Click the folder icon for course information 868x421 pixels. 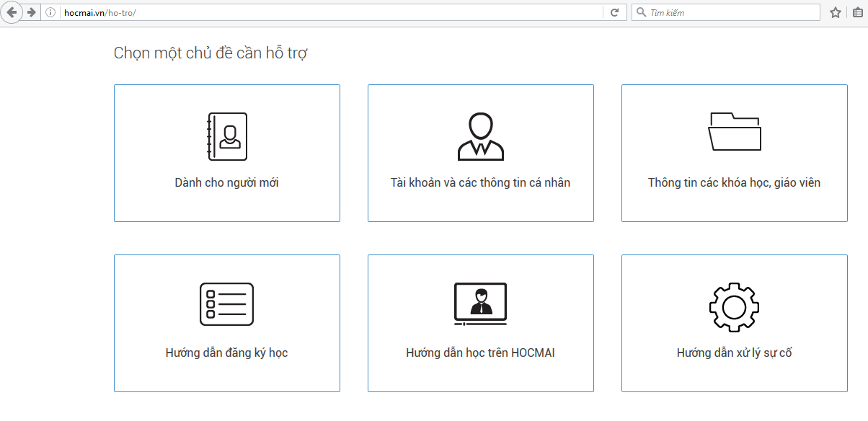[735, 131]
